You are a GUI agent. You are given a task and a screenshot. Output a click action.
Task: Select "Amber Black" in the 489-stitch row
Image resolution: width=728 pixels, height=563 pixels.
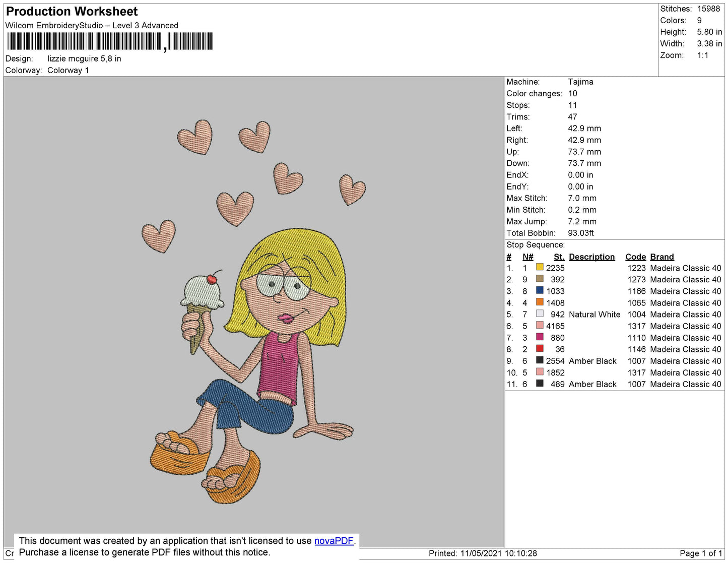(x=592, y=384)
